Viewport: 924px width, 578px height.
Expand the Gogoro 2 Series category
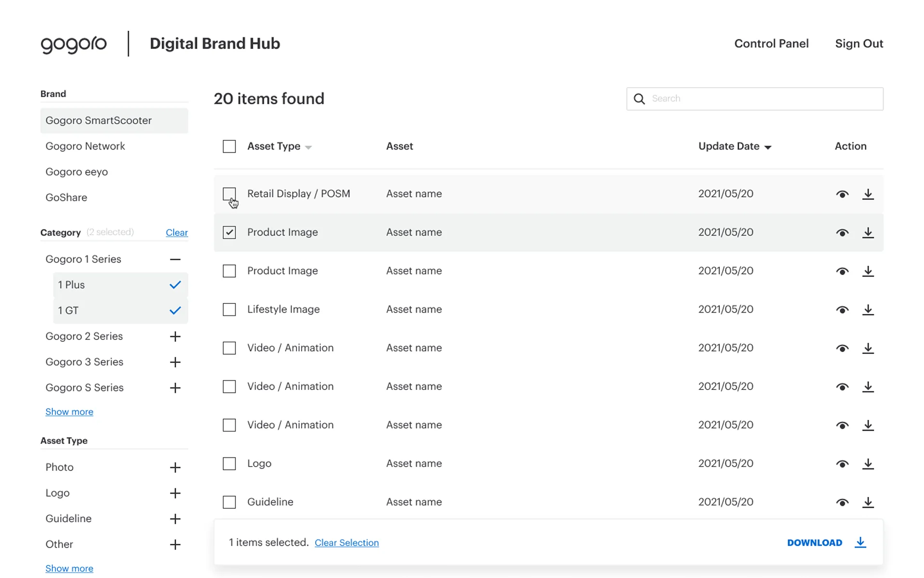coord(175,337)
